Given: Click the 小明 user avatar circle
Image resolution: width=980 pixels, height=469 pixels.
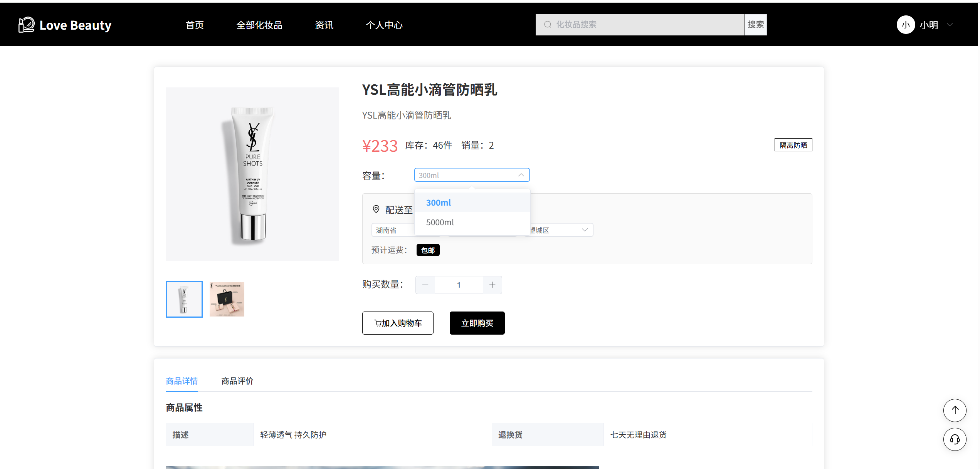Looking at the screenshot, I should click(905, 25).
